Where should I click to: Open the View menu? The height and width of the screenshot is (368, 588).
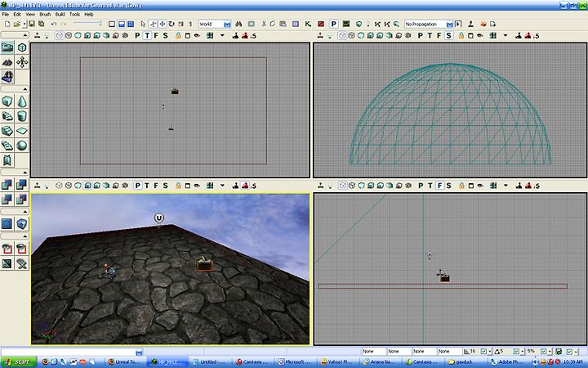[30, 14]
